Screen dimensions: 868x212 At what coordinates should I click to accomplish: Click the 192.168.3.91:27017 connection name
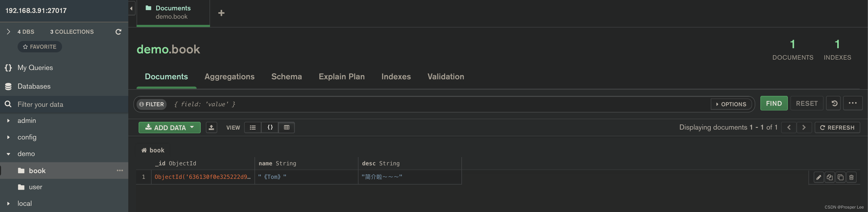coord(36,10)
